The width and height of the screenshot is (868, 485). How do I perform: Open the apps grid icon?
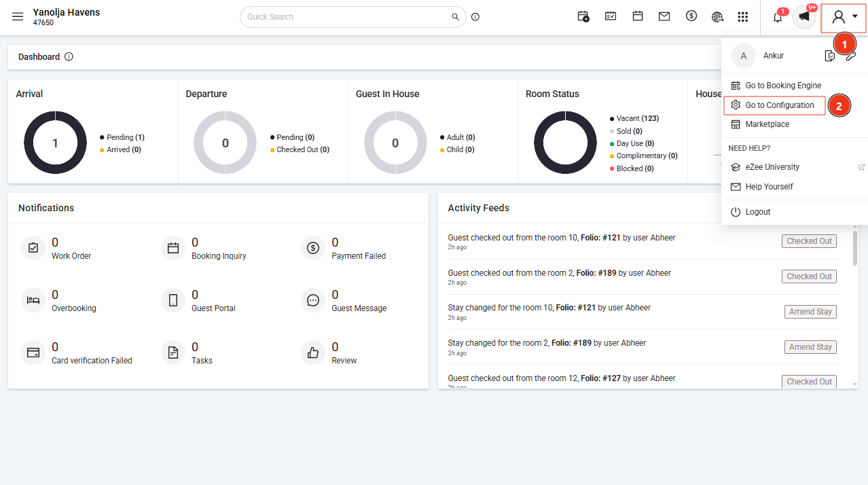743,17
